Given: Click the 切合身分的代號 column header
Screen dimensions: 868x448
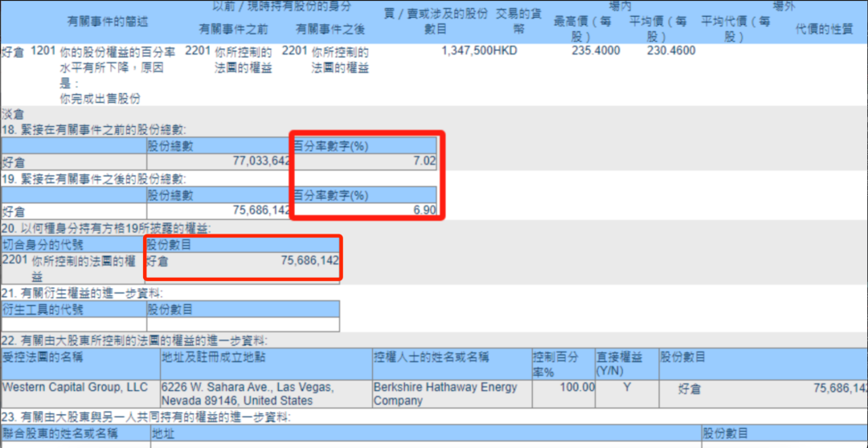Looking at the screenshot, I should coord(43,245).
